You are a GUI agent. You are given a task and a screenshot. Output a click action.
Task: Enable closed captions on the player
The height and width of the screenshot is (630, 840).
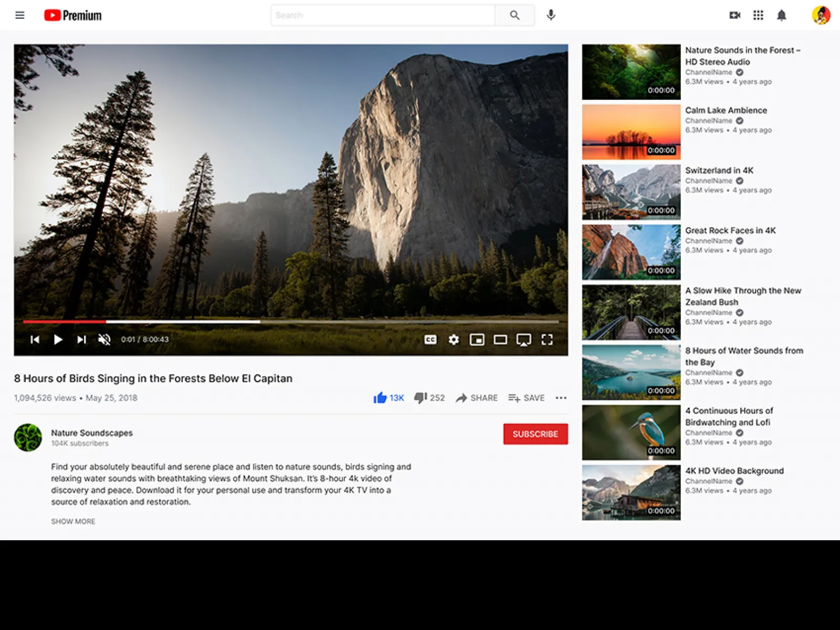(x=430, y=340)
